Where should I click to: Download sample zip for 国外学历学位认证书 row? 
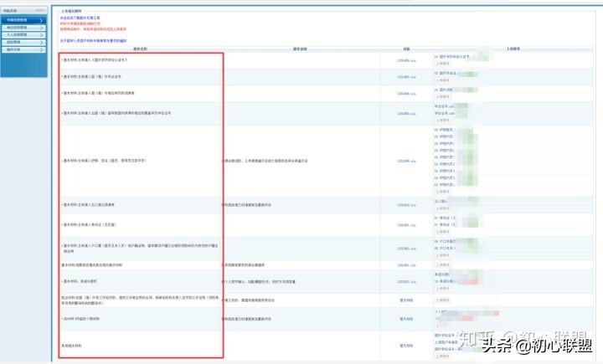(x=406, y=61)
